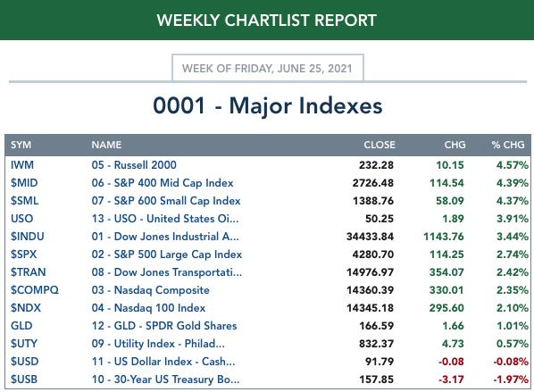
Task: Sort by the CLOSE column header
Action: 380,145
